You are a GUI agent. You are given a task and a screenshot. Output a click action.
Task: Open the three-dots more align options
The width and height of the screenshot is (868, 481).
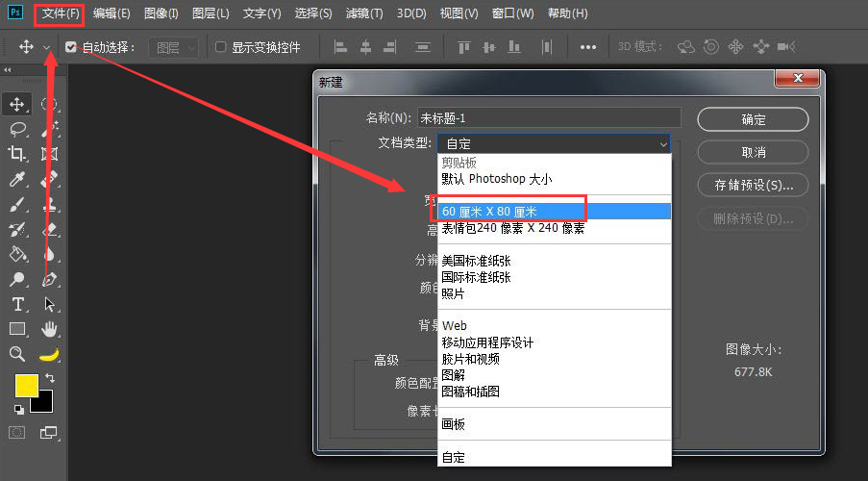pyautogui.click(x=588, y=47)
